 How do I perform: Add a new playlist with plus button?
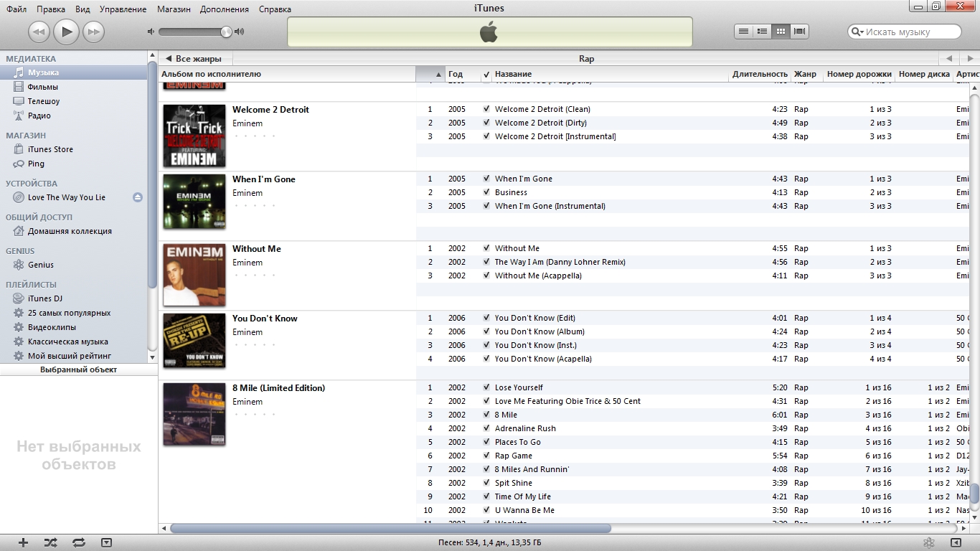(x=23, y=542)
